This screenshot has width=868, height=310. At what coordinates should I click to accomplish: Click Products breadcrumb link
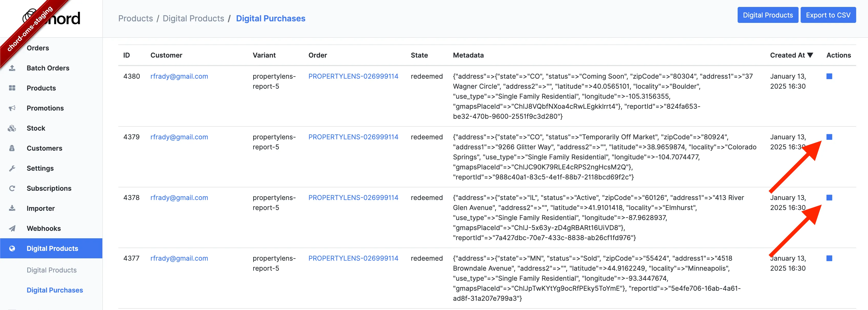(135, 19)
